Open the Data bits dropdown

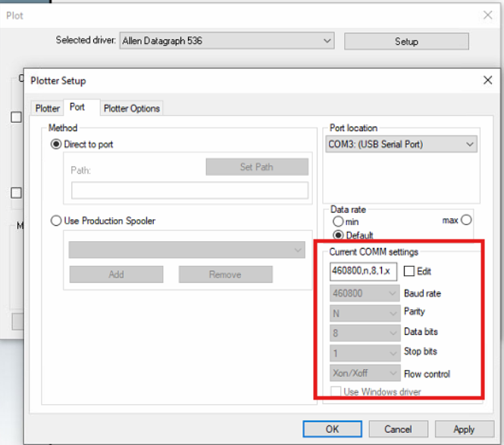click(x=365, y=333)
